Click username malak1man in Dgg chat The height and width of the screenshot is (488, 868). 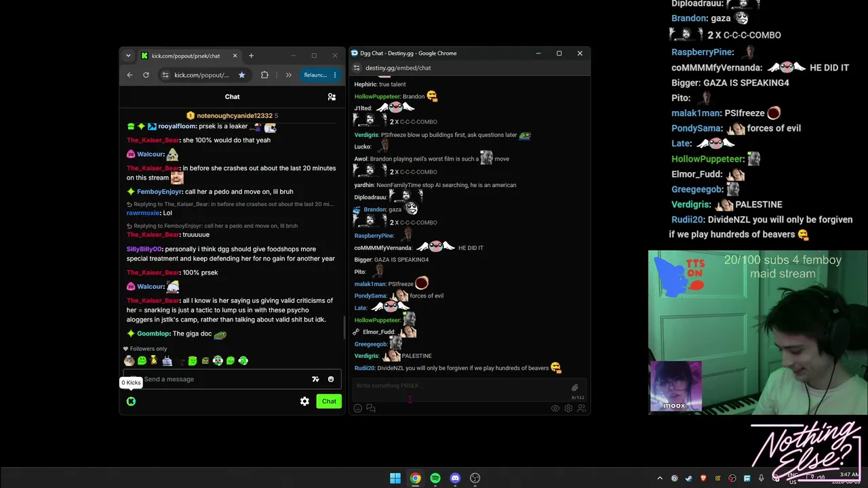pos(370,284)
